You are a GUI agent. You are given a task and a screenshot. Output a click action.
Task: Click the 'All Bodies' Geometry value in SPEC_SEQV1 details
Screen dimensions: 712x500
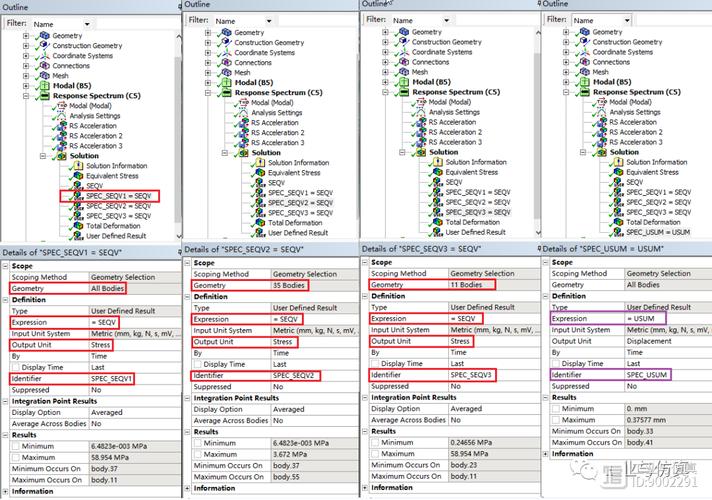(x=107, y=288)
